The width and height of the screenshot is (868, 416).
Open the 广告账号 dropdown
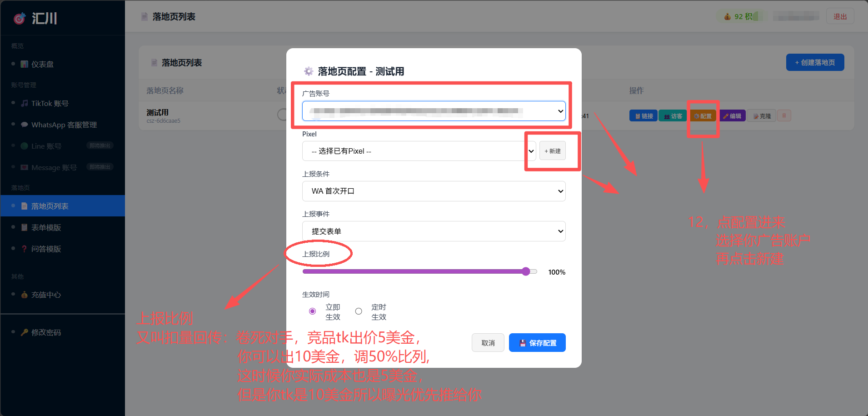[434, 111]
